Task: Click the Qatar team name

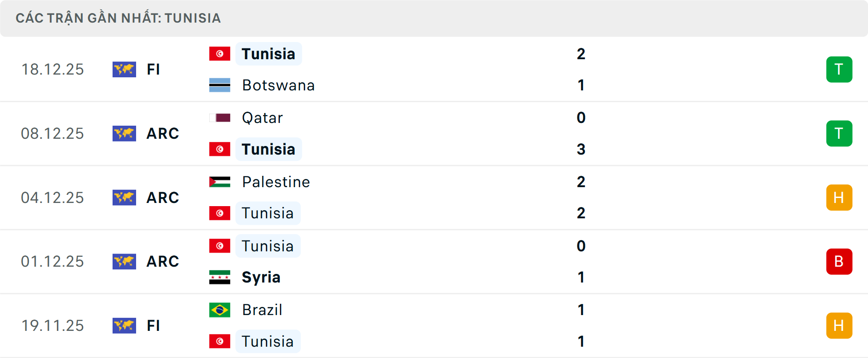Action: coord(262,118)
